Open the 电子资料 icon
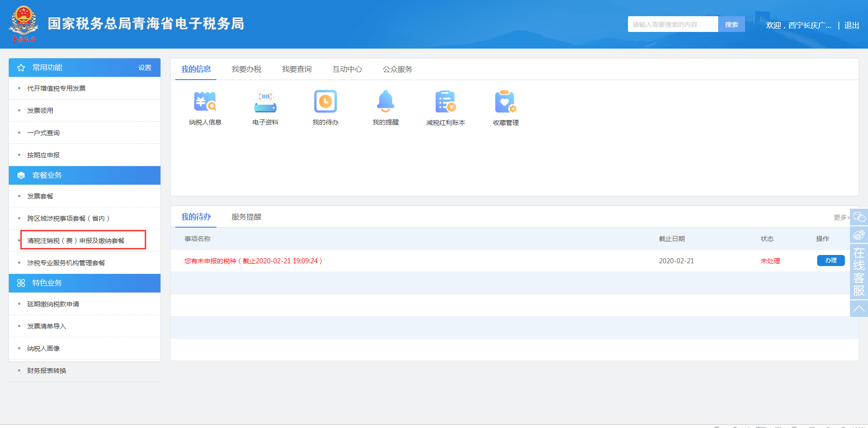Viewport: 868px width, 428px height. (x=265, y=102)
